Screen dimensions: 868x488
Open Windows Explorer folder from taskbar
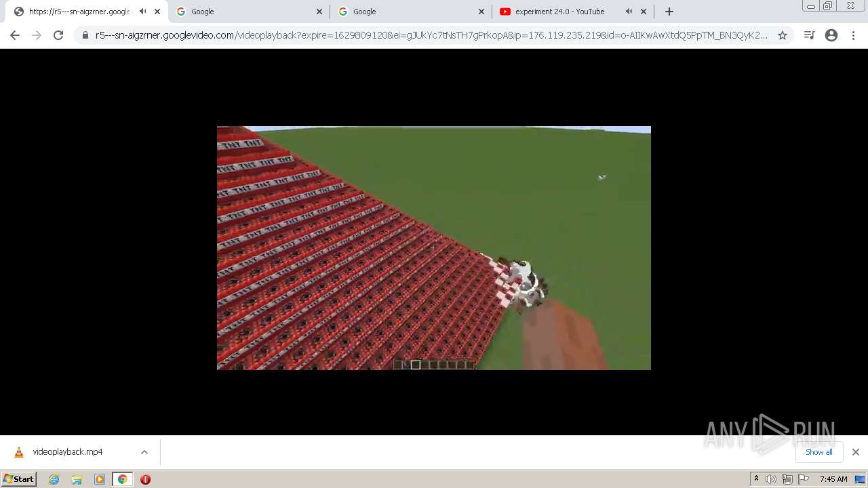tap(77, 479)
